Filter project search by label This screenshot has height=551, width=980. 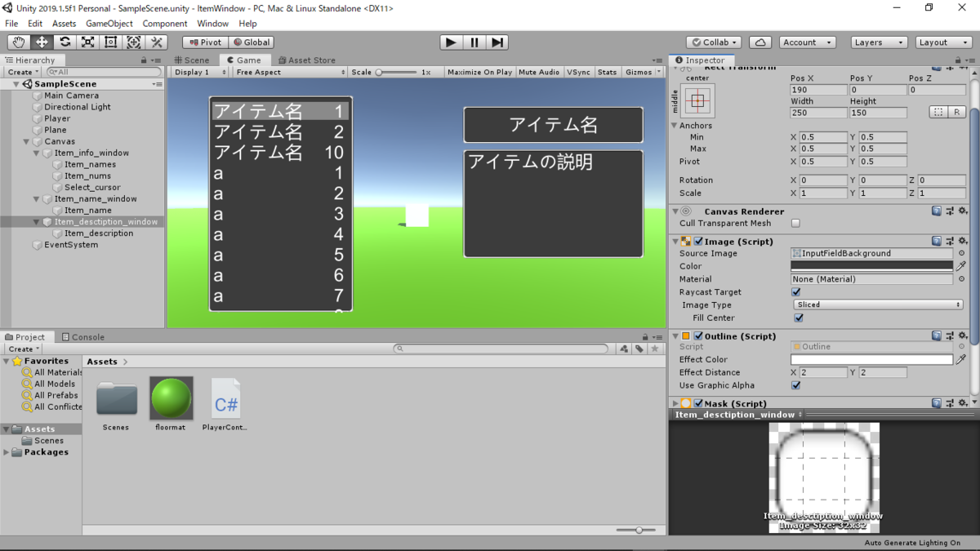[639, 349]
